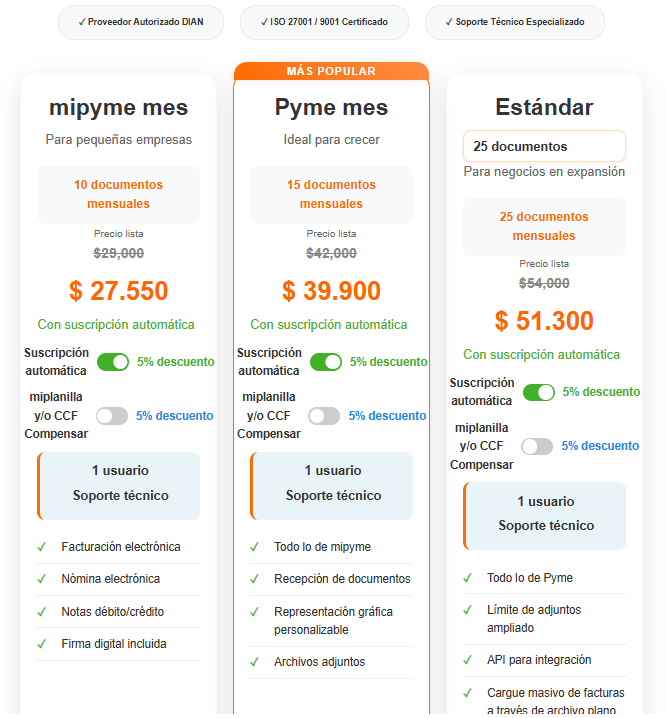Click the mipyme mes plan title

[x=118, y=108]
